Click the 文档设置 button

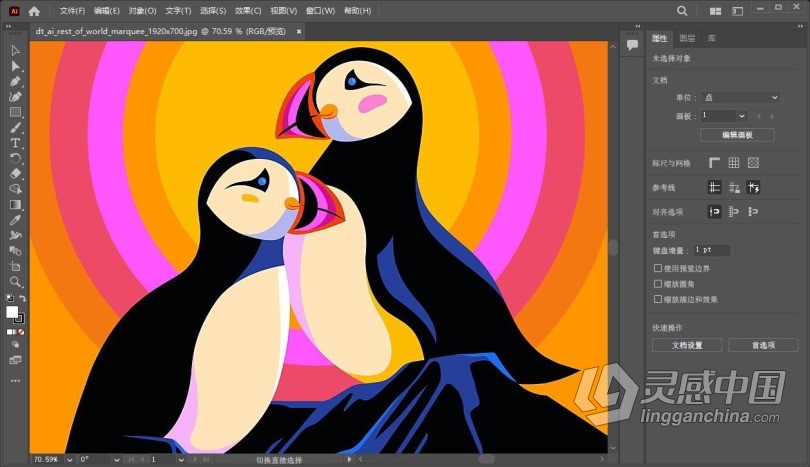pyautogui.click(x=687, y=345)
